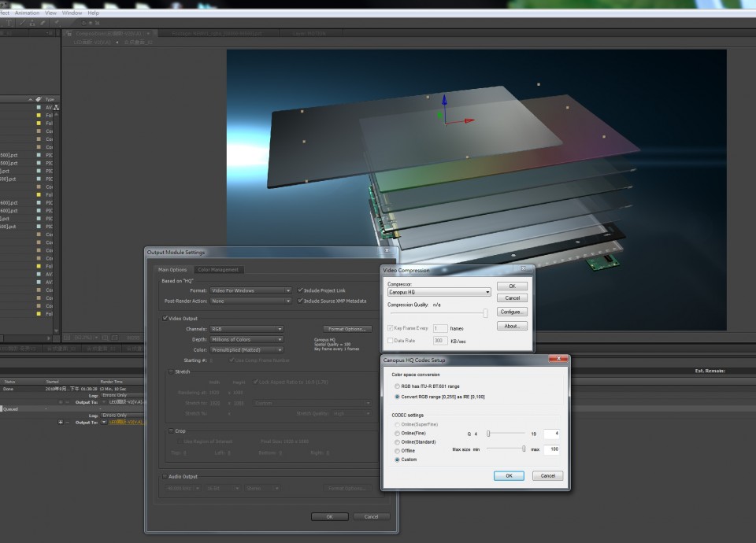Click the Configure... button in Video Compression
756x543 pixels.
512,312
